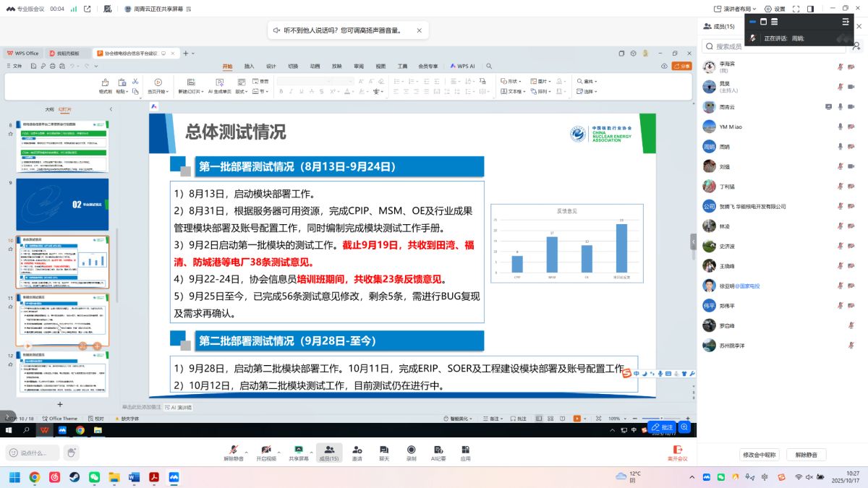
Task: Open the 修改会中昵称 rename option
Action: tap(759, 455)
